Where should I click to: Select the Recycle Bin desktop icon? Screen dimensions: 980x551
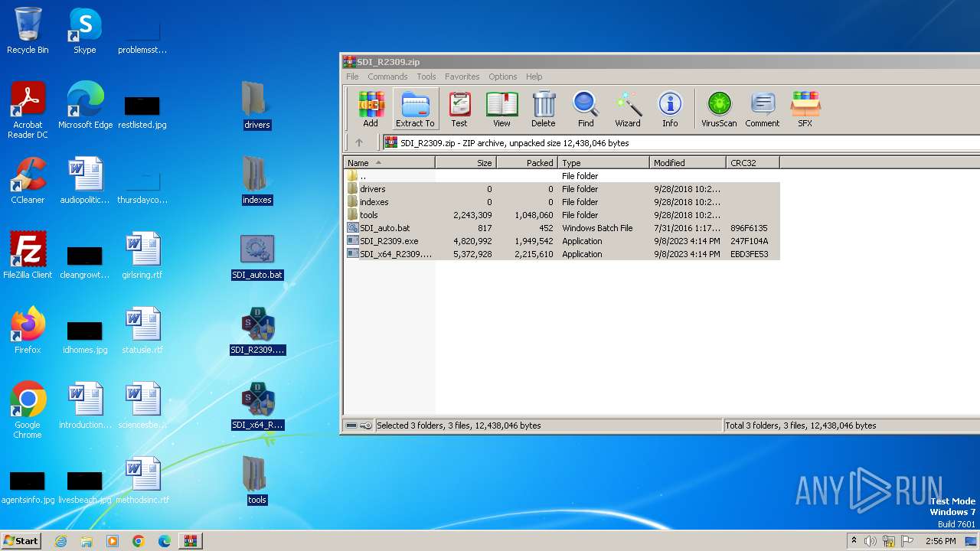point(28,31)
